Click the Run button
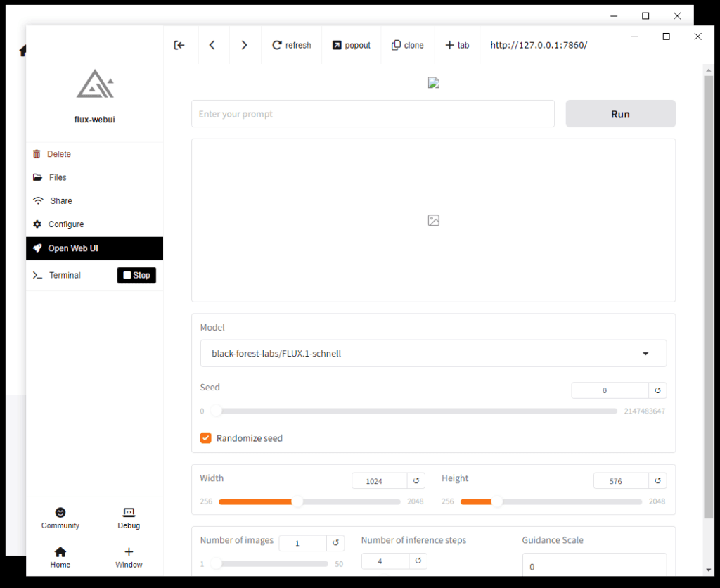720x588 pixels. pyautogui.click(x=620, y=114)
